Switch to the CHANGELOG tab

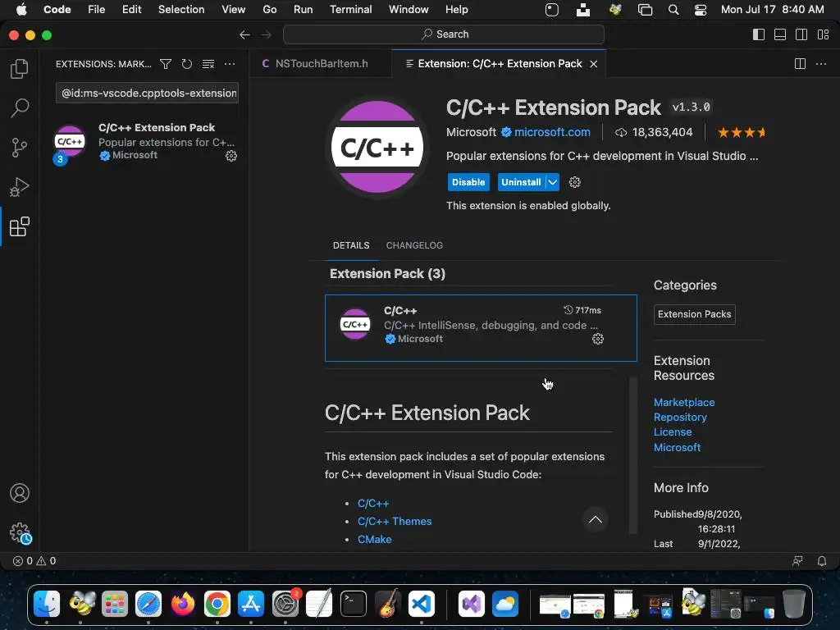pos(414,245)
